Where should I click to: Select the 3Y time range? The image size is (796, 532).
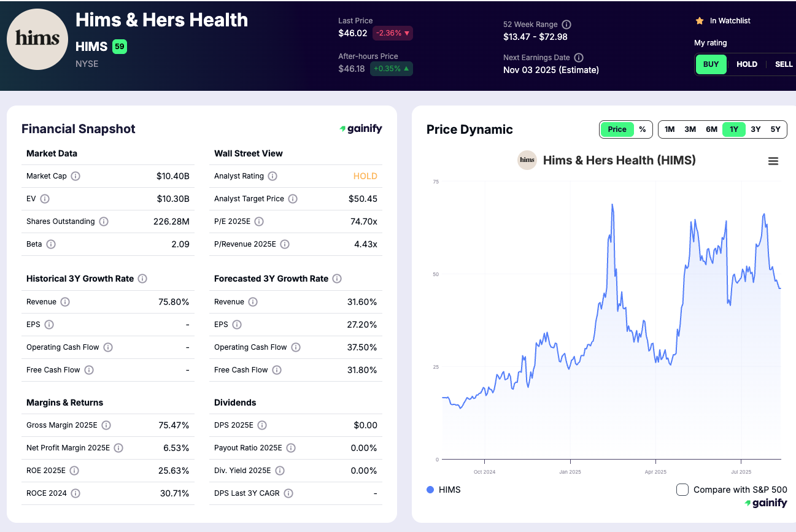(755, 129)
